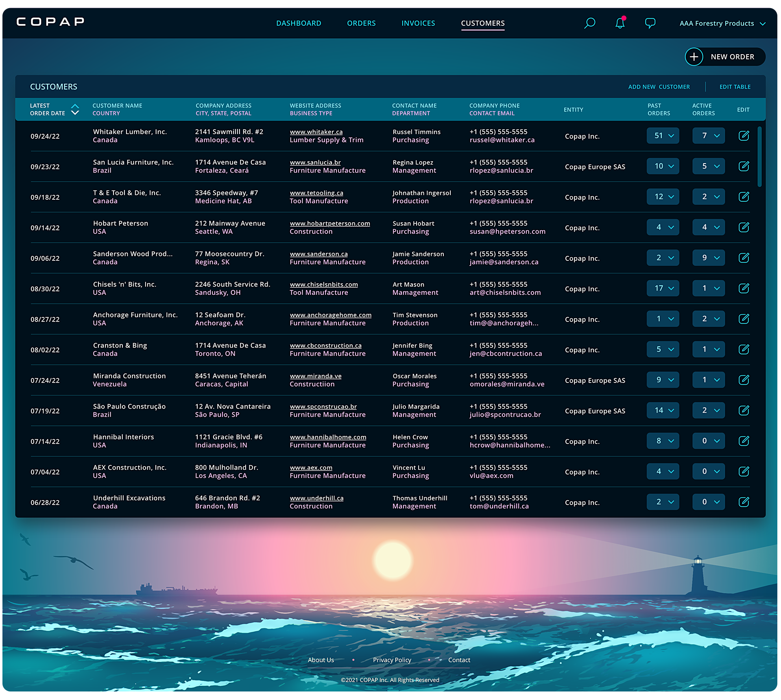Click Edit Table

(735, 87)
